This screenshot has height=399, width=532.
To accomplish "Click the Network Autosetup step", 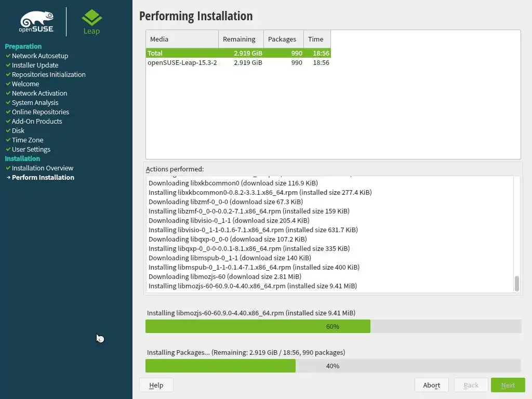I will (x=40, y=56).
